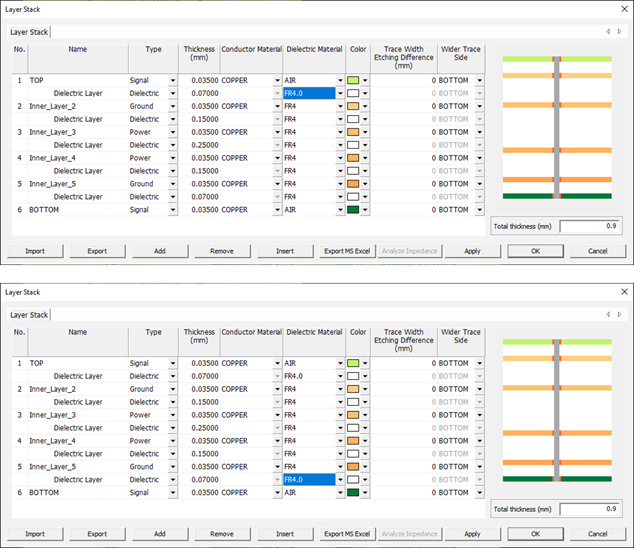The image size is (634, 548).
Task: Click Remove button in the lower dialog
Action: tap(222, 534)
